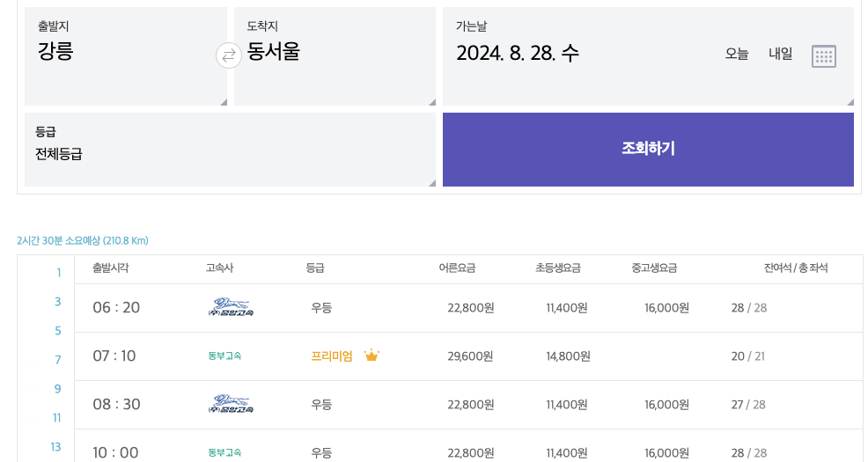This screenshot has width=868, height=462.
Task: Click time index 5 in side list
Action: 57,330
